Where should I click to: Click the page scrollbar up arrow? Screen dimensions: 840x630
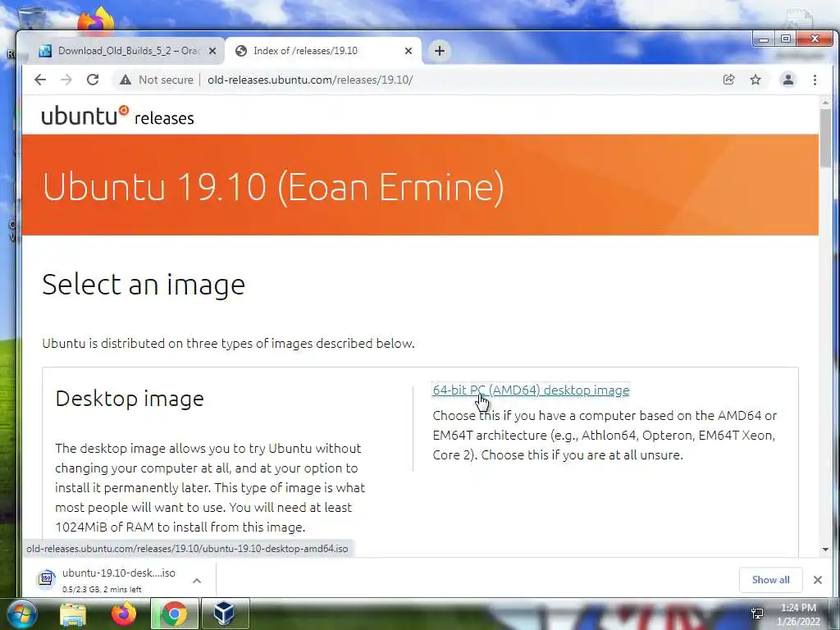825,103
